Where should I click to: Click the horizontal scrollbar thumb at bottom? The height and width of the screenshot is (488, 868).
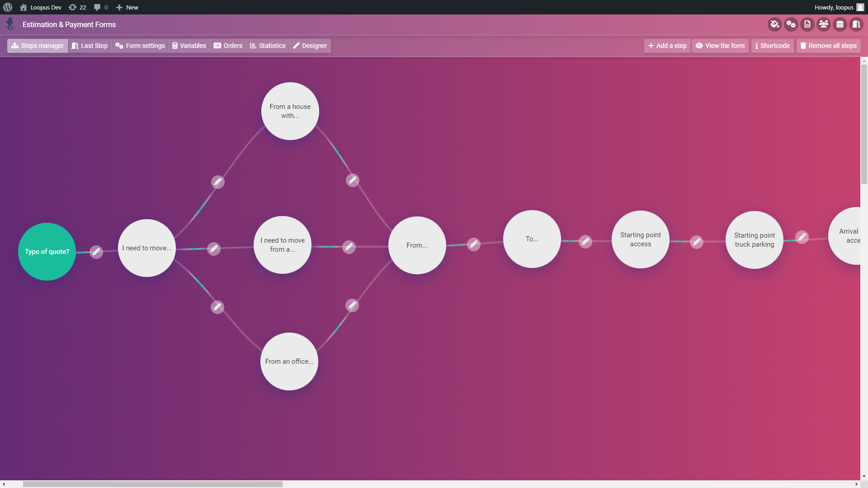152,484
